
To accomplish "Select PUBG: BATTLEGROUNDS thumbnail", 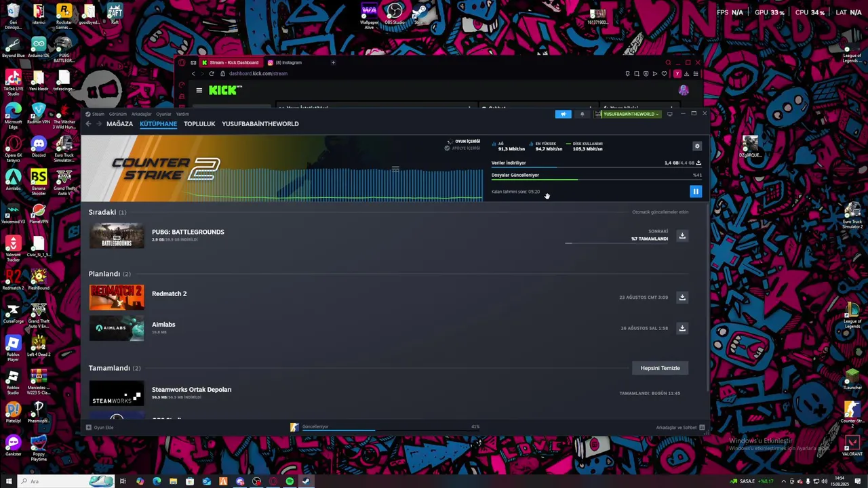I will (117, 236).
